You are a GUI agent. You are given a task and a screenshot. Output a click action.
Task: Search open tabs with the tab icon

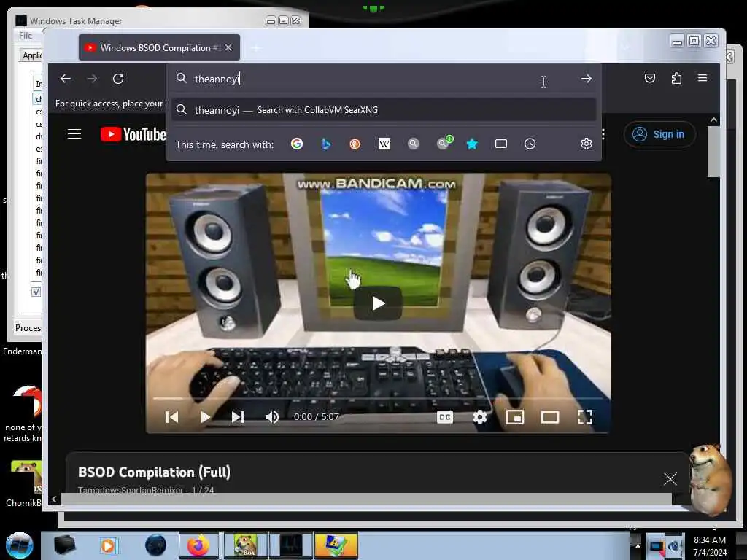pos(500,144)
